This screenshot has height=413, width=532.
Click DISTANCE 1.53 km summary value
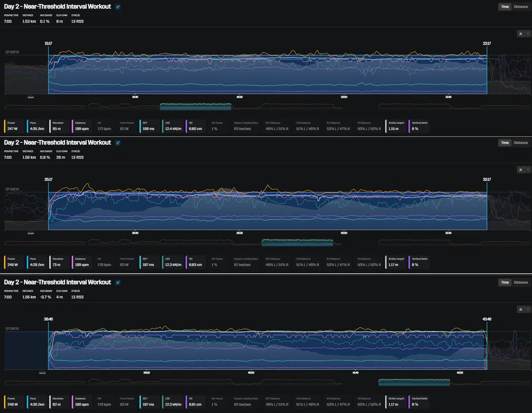29,21
